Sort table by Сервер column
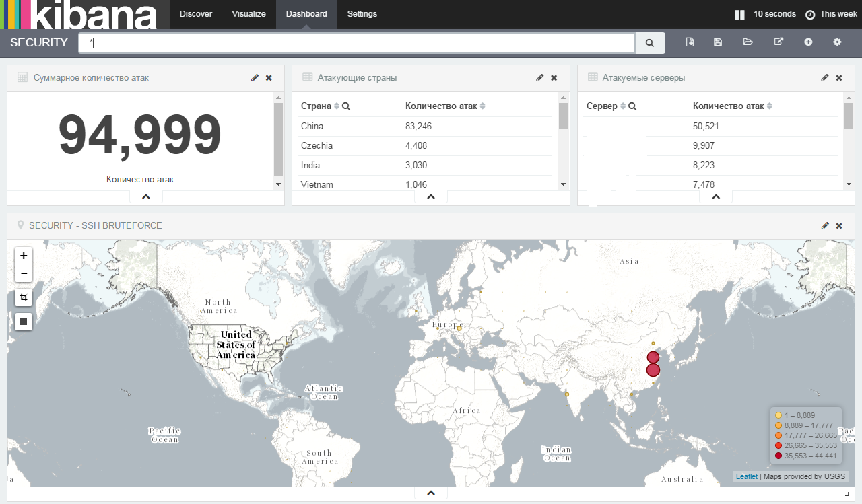Screen dimensions: 862x504 (623, 106)
